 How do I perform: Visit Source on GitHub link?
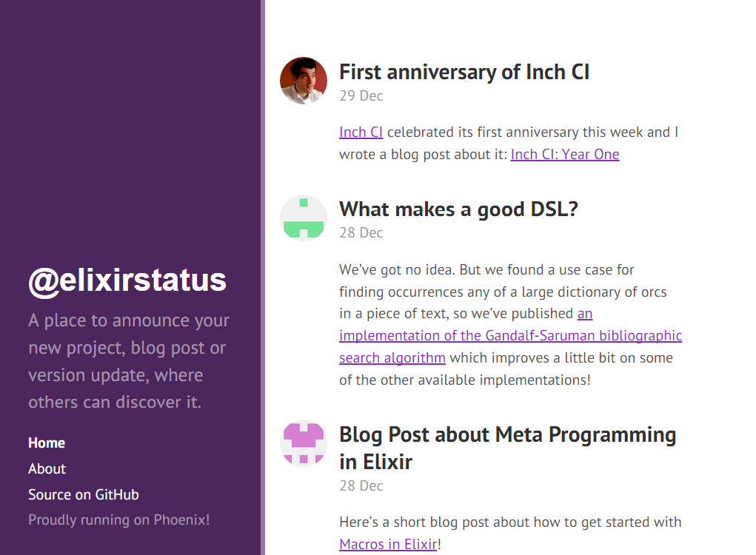(x=84, y=495)
